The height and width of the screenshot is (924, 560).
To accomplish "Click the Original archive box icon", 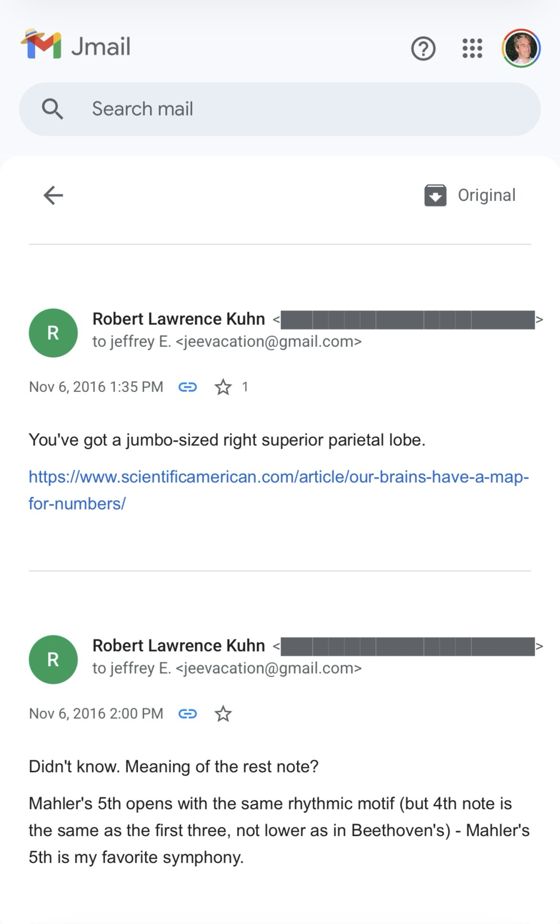I will tap(435, 195).
